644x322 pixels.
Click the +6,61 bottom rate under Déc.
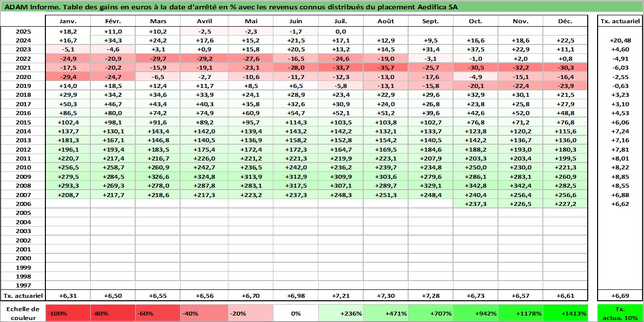click(566, 296)
